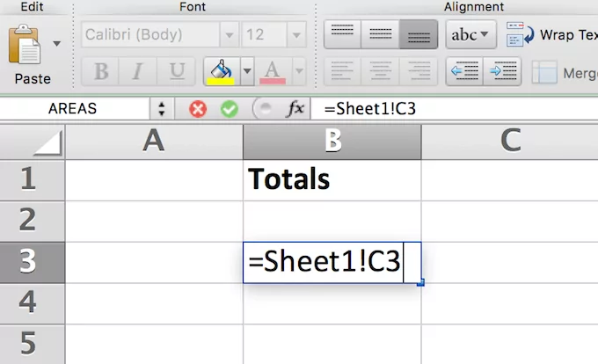This screenshot has width=598, height=364.
Task: Open fill color options arrow
Action: point(247,70)
